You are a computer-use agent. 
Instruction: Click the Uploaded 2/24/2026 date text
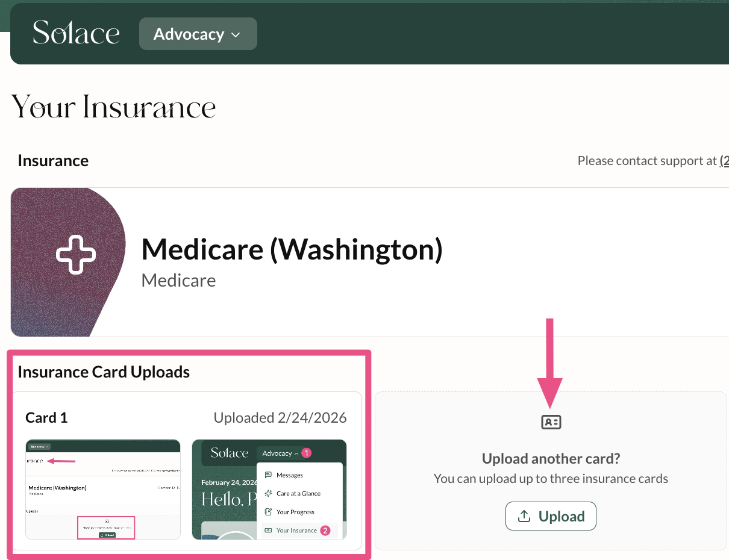pos(280,418)
